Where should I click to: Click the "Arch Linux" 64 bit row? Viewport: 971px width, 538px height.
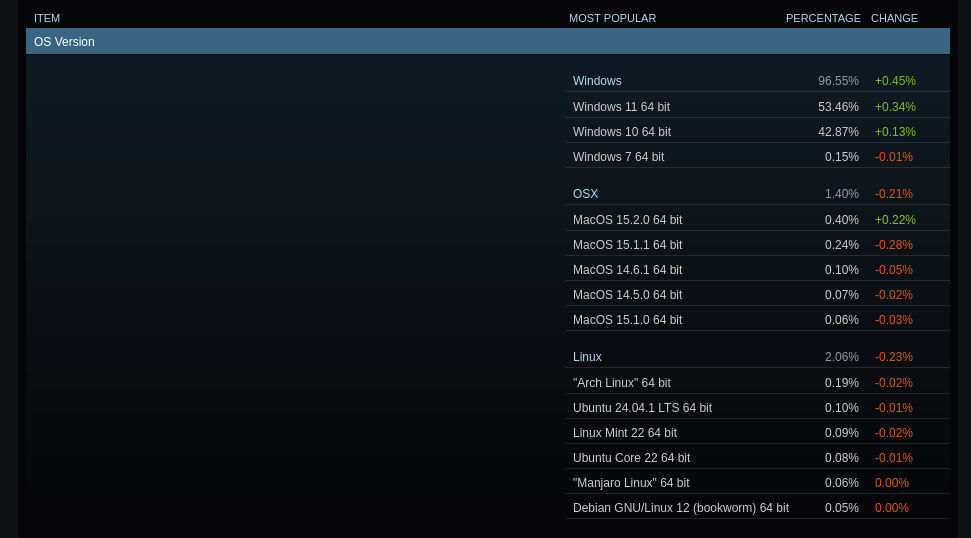pyautogui.click(x=757, y=383)
